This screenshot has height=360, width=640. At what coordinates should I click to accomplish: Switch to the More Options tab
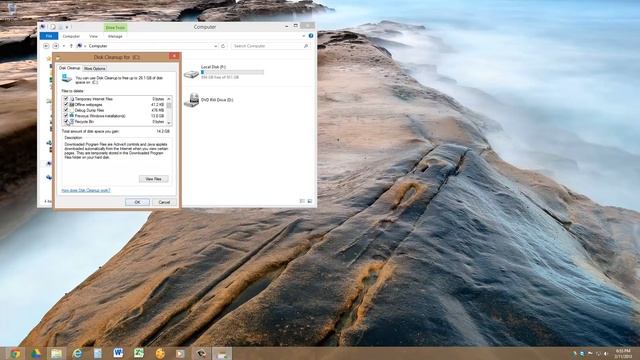[94, 69]
